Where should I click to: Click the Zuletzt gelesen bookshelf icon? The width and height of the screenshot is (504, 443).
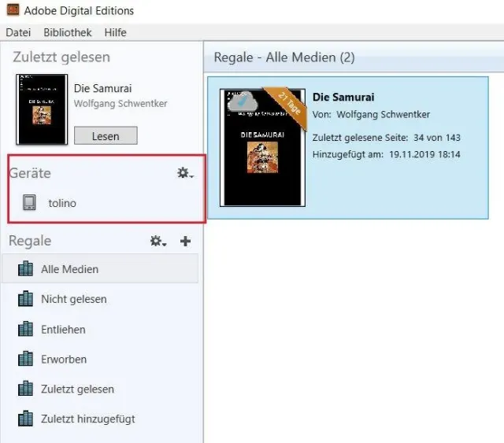tap(25, 389)
